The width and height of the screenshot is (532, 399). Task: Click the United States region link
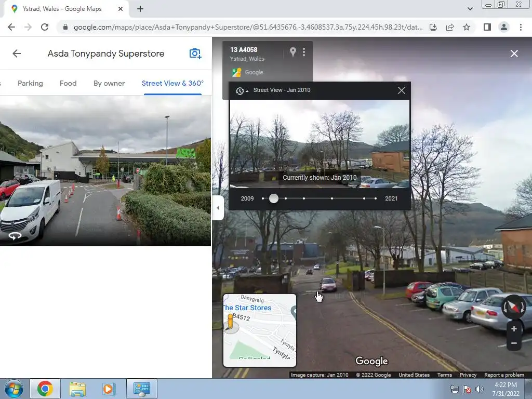point(414,375)
